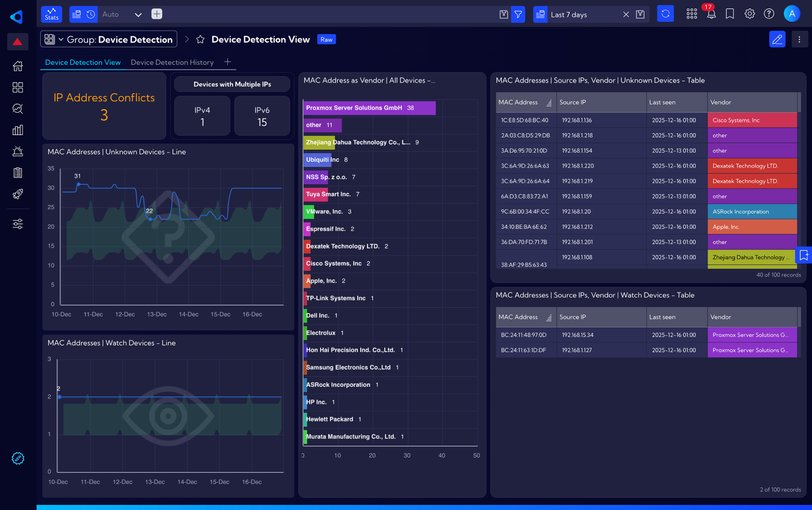Click the Proxmox Server Solutions GmbH bar
The height and width of the screenshot is (510, 812).
(x=369, y=108)
